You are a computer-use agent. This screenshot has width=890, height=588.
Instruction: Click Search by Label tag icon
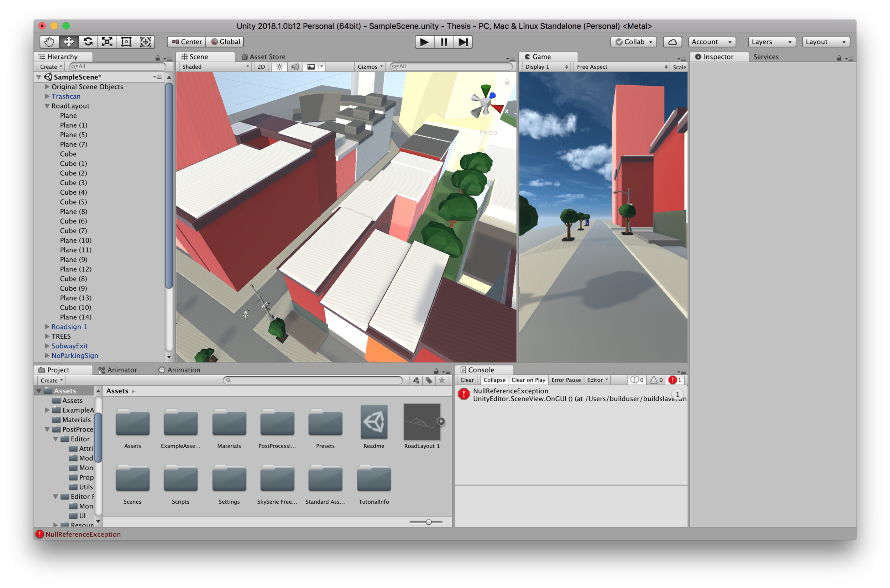point(429,380)
